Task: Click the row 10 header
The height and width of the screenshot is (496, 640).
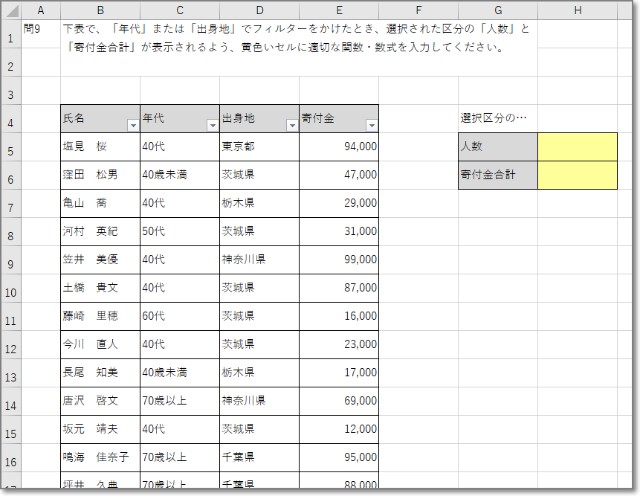Action: point(9,294)
